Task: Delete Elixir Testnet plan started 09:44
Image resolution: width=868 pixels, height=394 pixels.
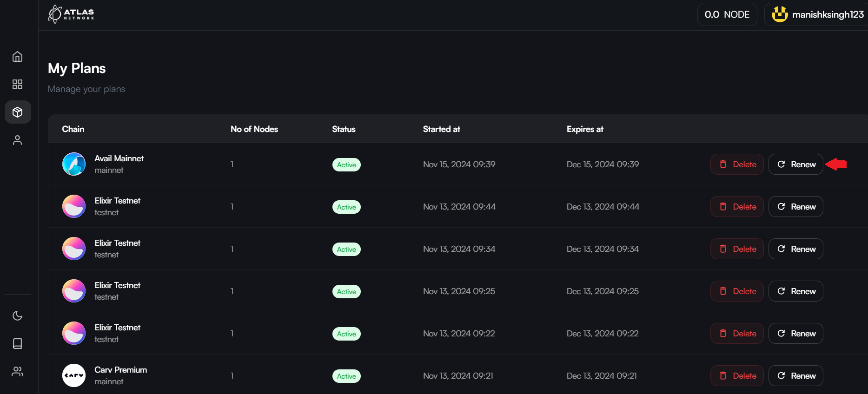Action: pos(737,207)
